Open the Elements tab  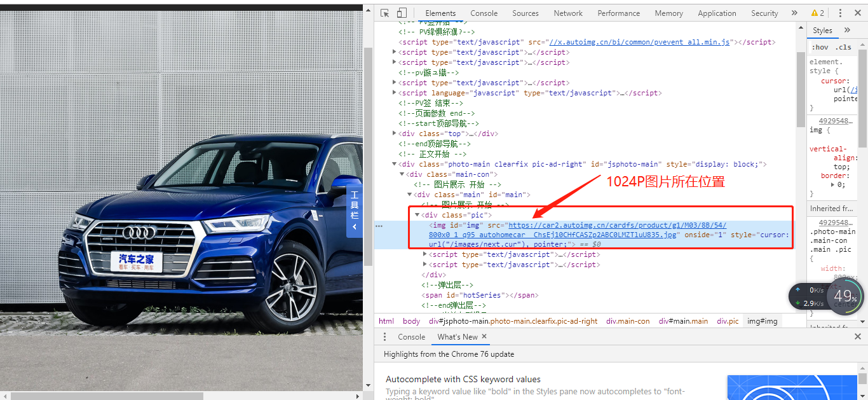[440, 13]
